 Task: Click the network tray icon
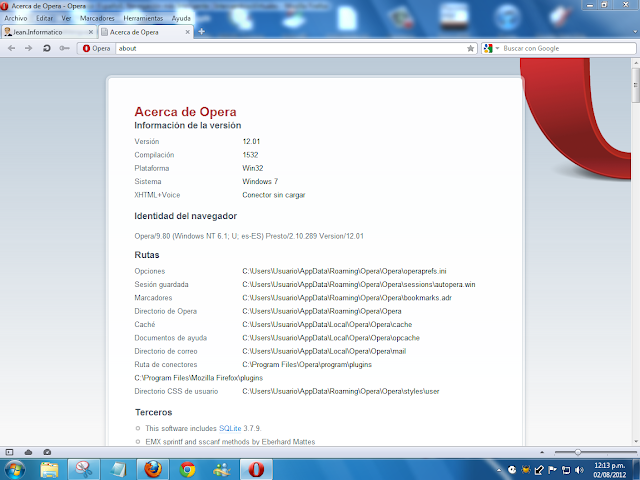click(x=566, y=470)
